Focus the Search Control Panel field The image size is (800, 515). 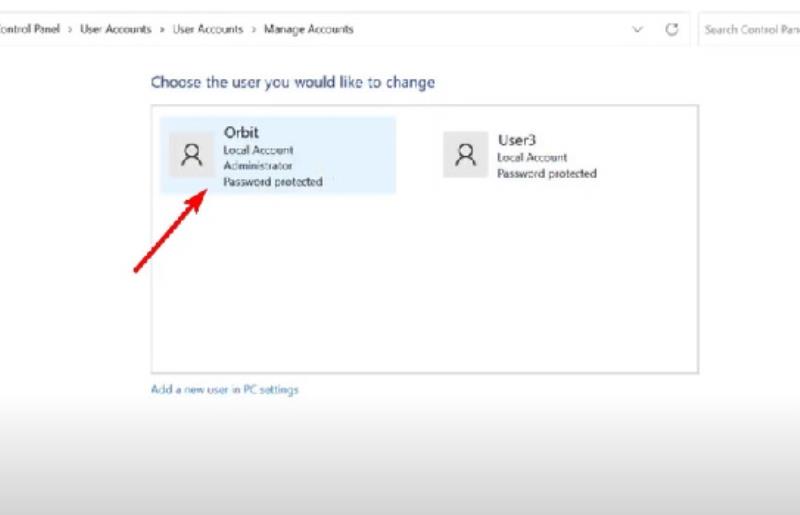tap(749, 30)
